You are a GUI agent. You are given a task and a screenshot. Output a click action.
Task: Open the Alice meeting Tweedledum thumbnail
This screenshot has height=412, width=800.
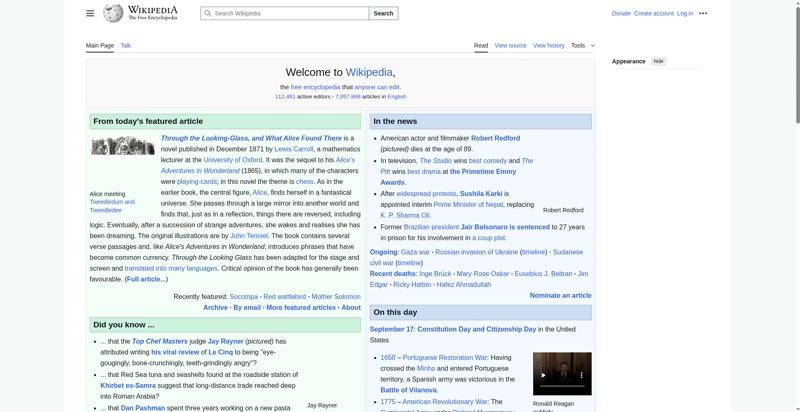[123, 146]
